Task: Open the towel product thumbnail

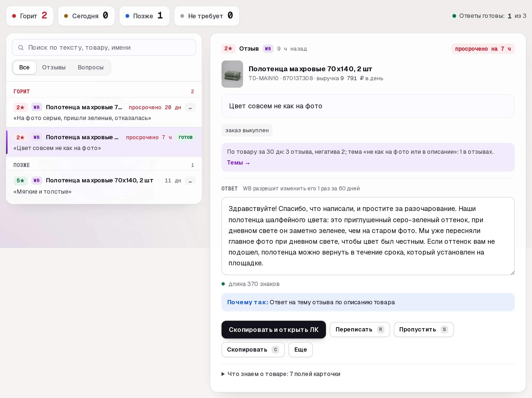Action: point(232,74)
